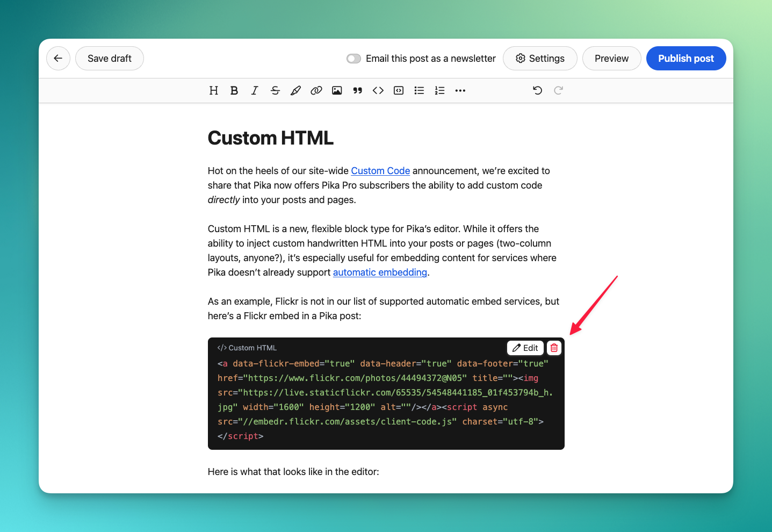
Task: Open more toolbar options menu
Action: coord(460,90)
